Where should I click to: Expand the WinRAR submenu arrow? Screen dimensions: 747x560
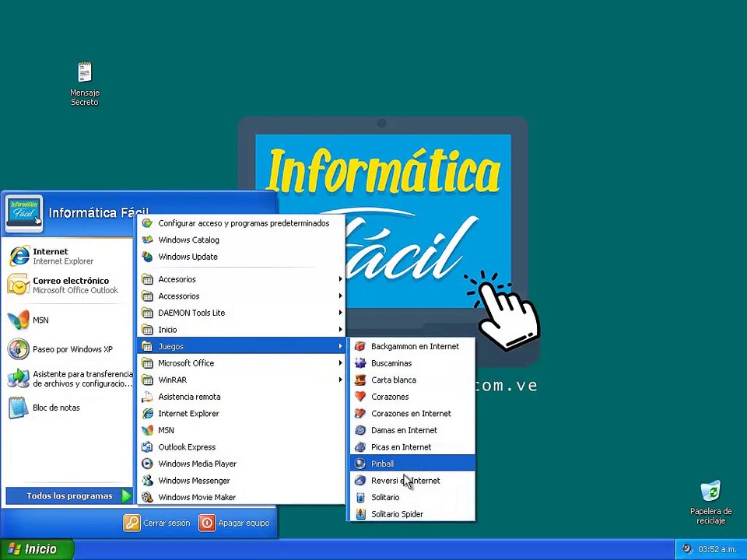coord(340,380)
